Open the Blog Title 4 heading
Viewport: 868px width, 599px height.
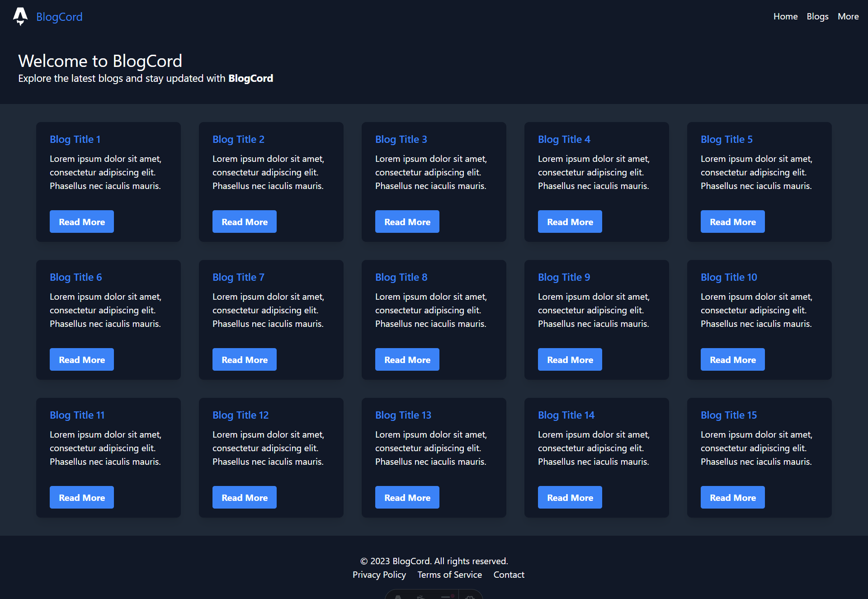click(x=564, y=139)
